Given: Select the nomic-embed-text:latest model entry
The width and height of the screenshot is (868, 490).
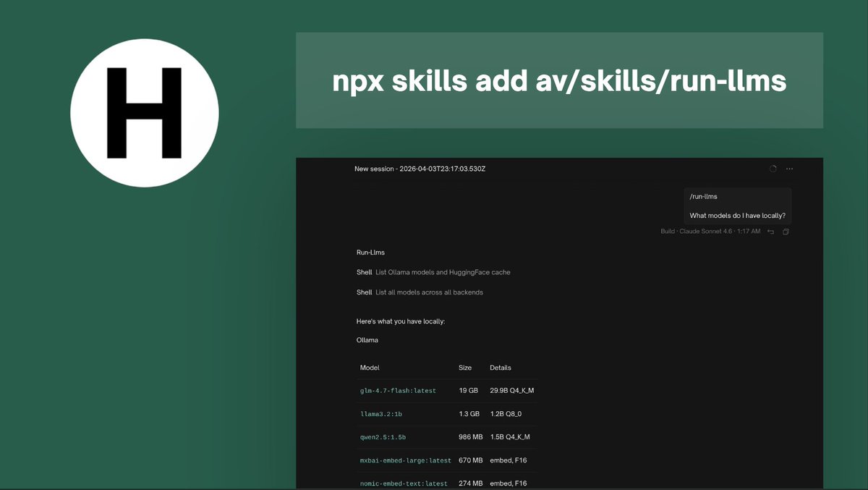Looking at the screenshot, I should pyautogui.click(x=404, y=483).
